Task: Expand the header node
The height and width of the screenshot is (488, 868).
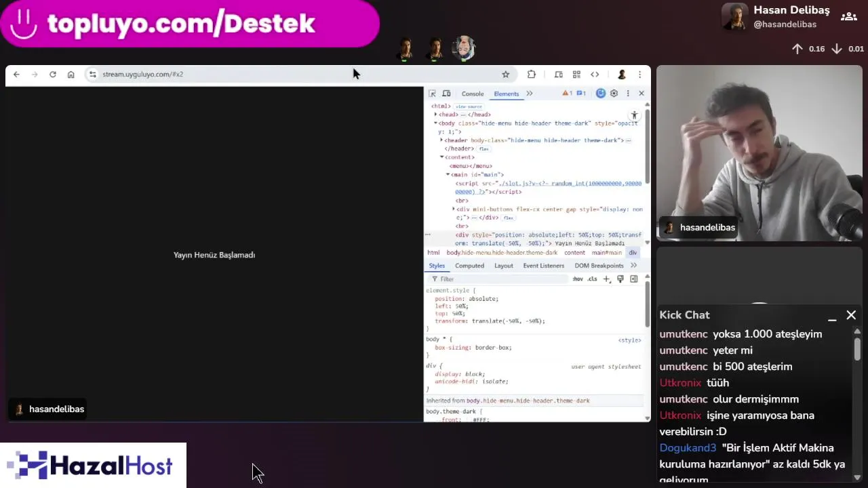Action: 442,140
